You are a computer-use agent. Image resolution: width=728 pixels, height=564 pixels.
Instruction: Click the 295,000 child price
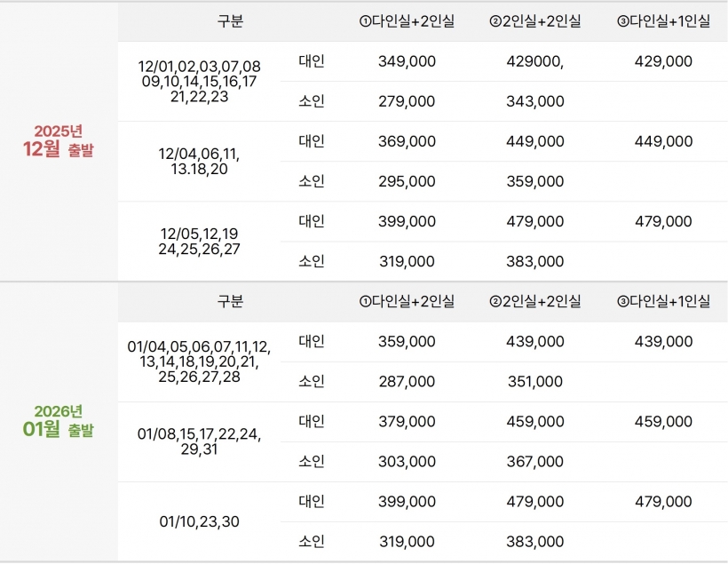(x=407, y=181)
